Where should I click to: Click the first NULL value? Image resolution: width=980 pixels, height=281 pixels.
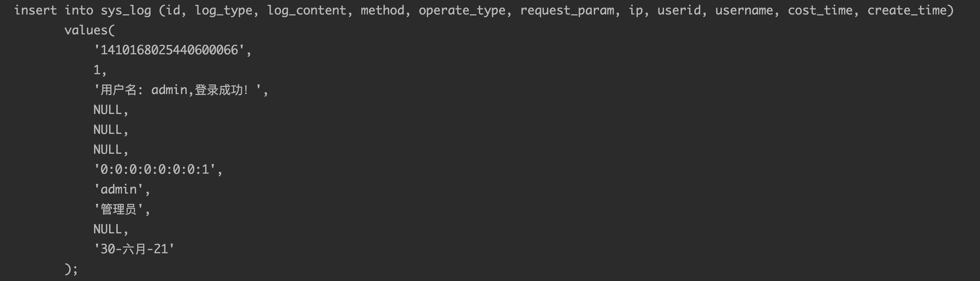(x=108, y=110)
